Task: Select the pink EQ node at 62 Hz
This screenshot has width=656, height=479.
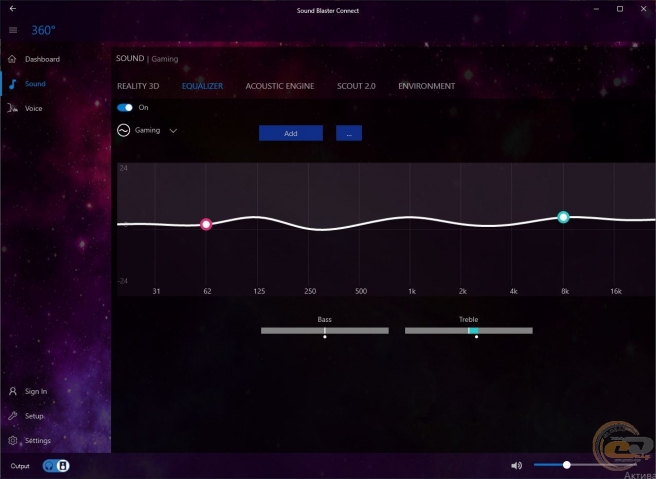Action: pos(206,225)
